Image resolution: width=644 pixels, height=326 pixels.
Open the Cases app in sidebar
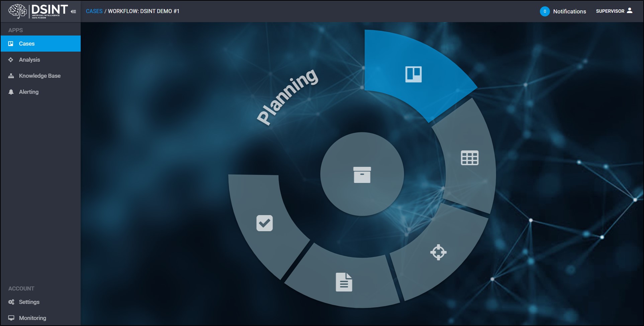[x=40, y=44]
